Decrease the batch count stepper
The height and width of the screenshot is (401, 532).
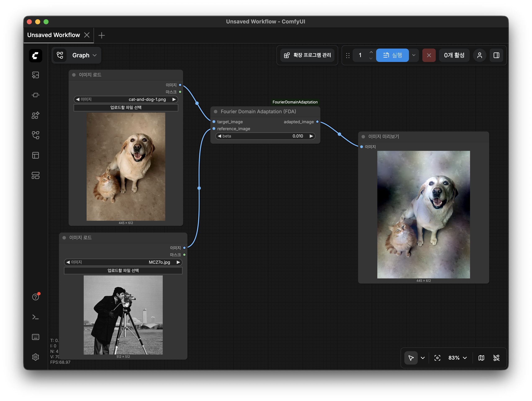(x=371, y=58)
